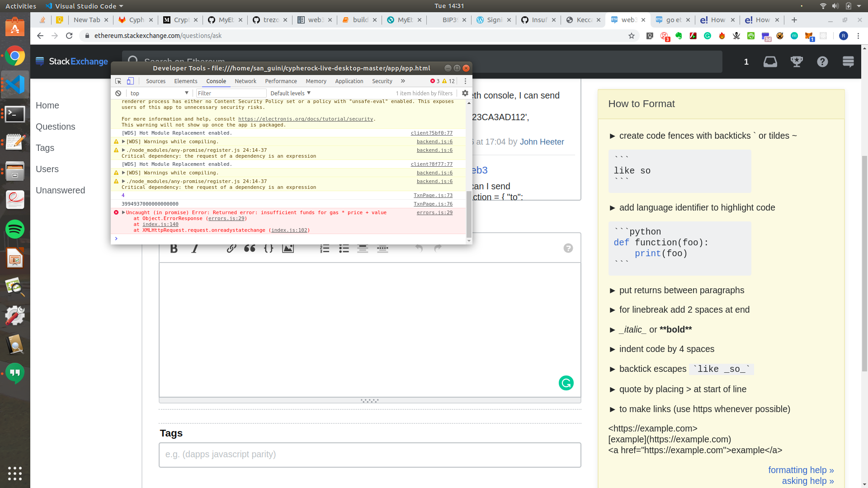
Task: Open Stack Exchange inbox icon
Action: (770, 62)
